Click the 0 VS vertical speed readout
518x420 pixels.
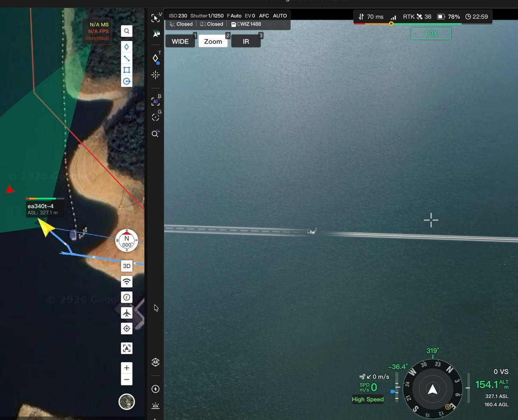point(501,372)
